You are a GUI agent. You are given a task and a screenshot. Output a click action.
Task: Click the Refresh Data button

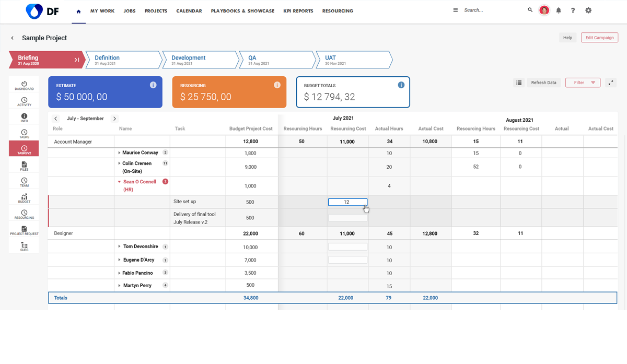[x=543, y=82]
